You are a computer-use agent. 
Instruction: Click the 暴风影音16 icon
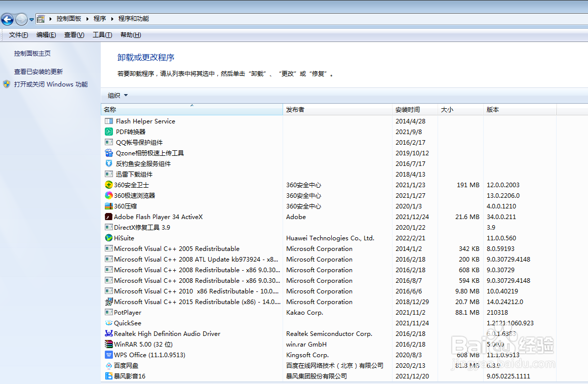pyautogui.click(x=109, y=376)
